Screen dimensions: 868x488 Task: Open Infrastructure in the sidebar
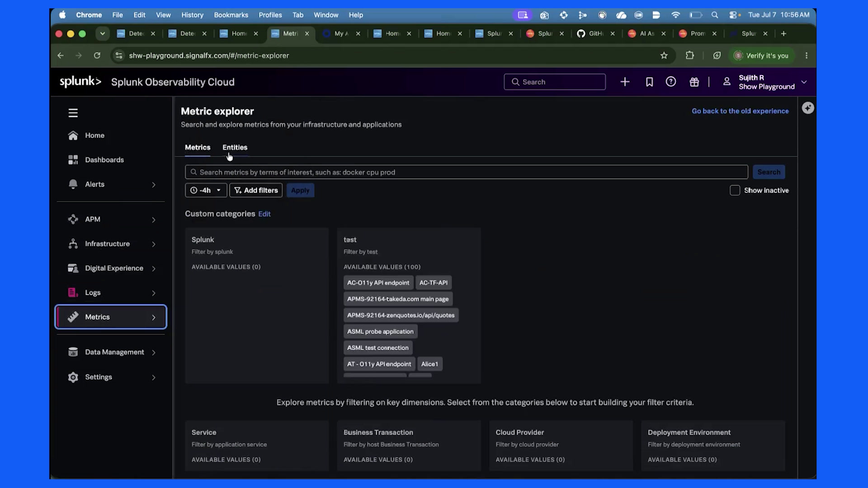(107, 244)
